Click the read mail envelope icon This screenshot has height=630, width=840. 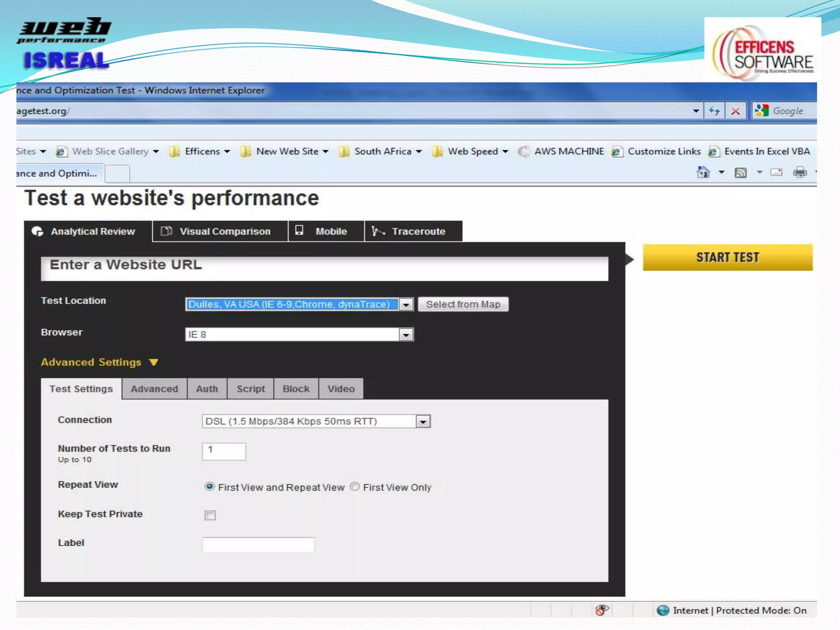[x=776, y=172]
